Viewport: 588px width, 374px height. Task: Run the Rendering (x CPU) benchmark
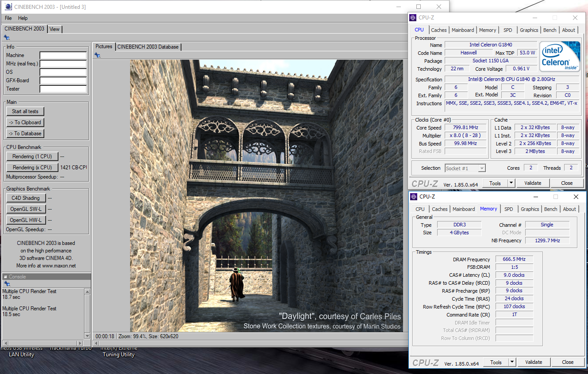coord(32,168)
